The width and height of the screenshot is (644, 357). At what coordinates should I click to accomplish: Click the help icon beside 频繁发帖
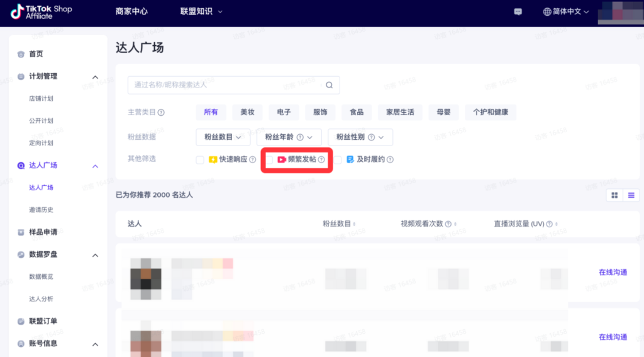(x=321, y=159)
